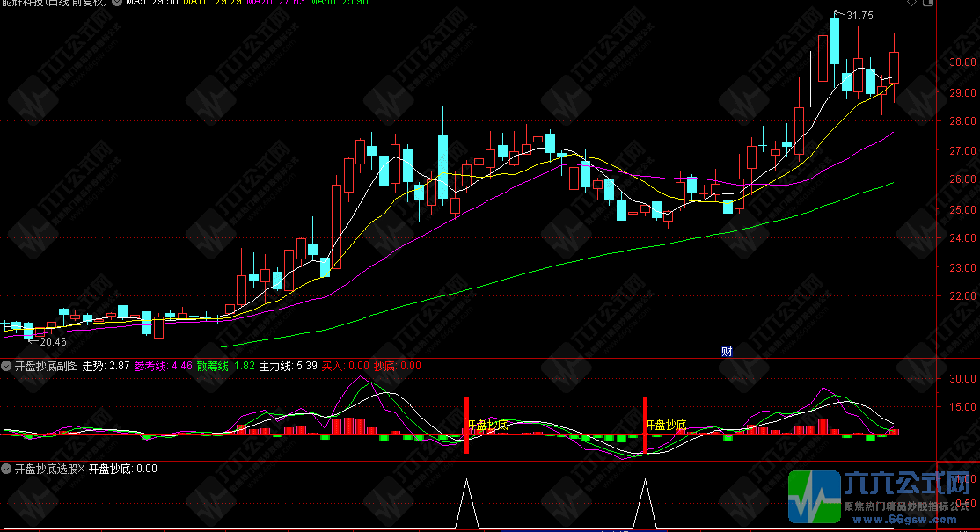This screenshot has height=532, width=980.
Task: Click the first white spike in 选股 panel
Action: pos(466,503)
